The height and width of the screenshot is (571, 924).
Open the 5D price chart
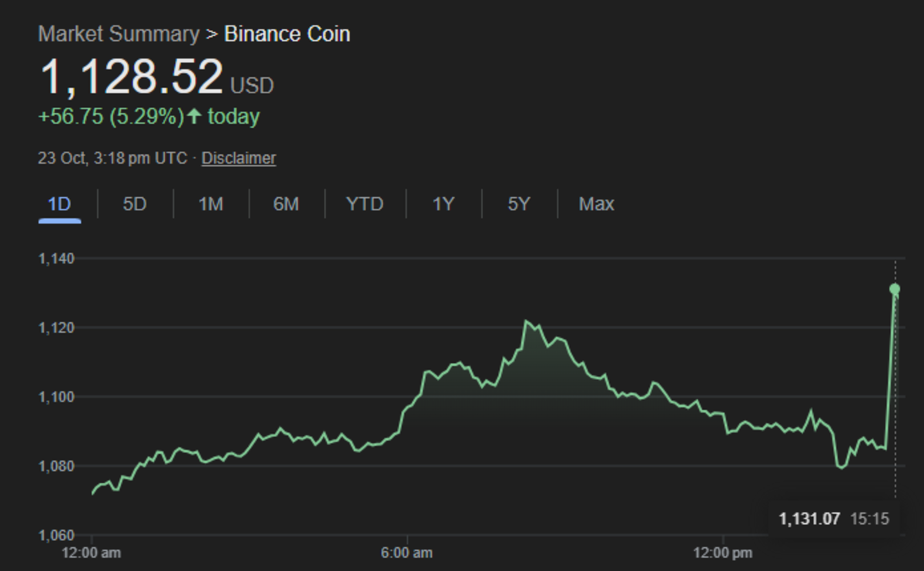[x=133, y=203]
